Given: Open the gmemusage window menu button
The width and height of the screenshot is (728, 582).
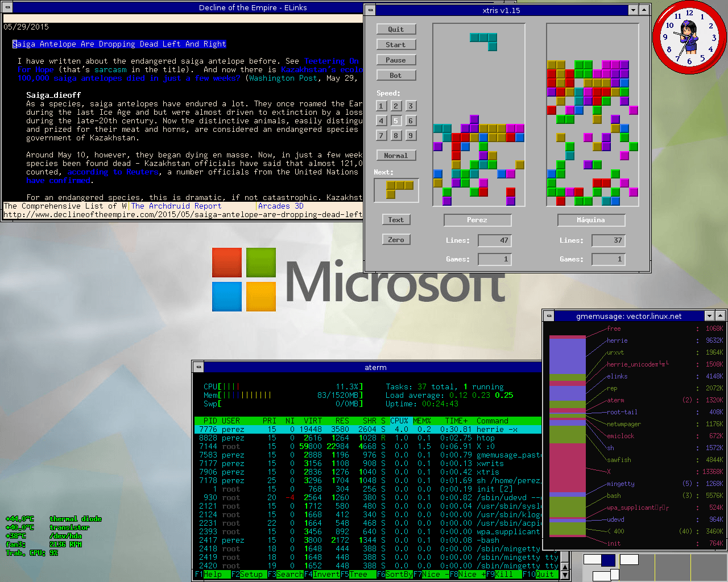Looking at the screenshot, I should pyautogui.click(x=549, y=316).
